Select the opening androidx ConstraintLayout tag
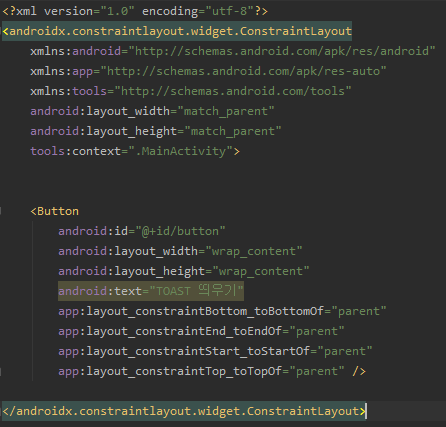Viewport: 446px width, 427px height. (x=177, y=31)
